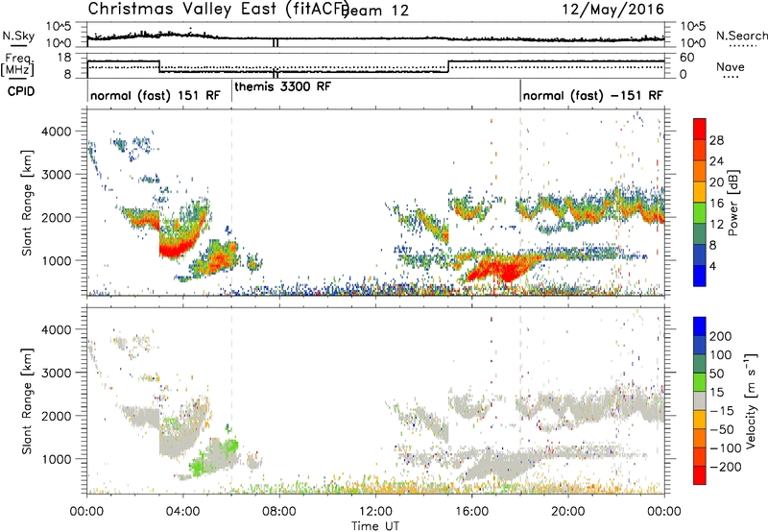This screenshot has height=532, width=768.
Task: Click the 'normal (fast) -151 RF' label
Action: tap(592, 95)
